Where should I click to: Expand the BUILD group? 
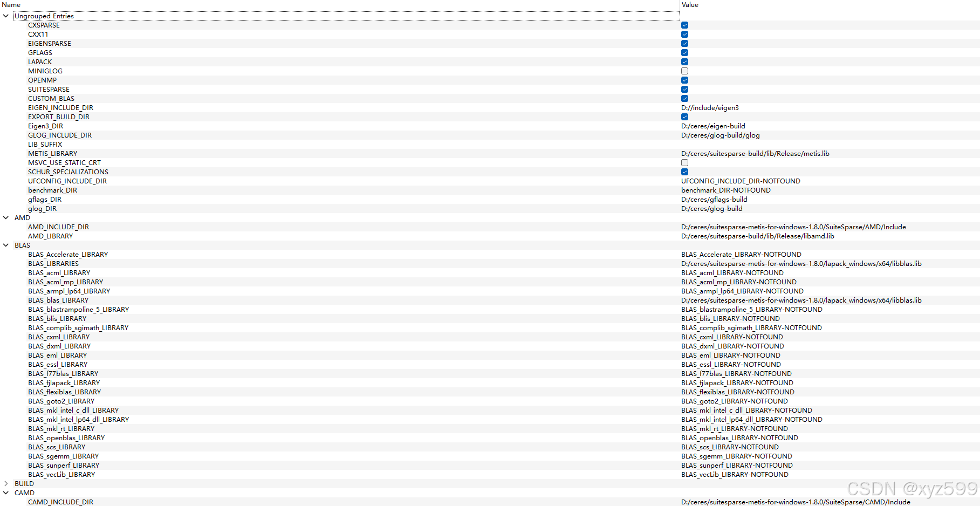5,483
